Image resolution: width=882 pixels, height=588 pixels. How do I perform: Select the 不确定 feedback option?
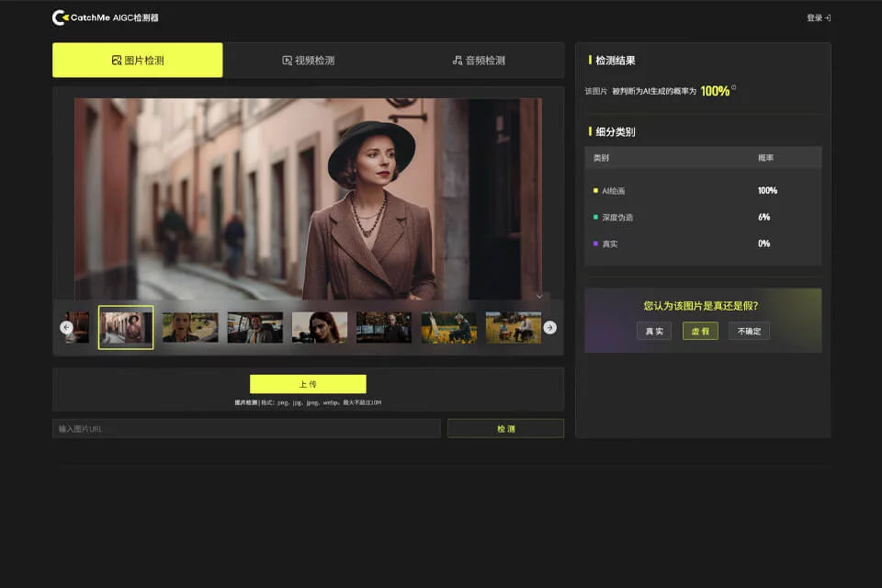pyautogui.click(x=750, y=332)
